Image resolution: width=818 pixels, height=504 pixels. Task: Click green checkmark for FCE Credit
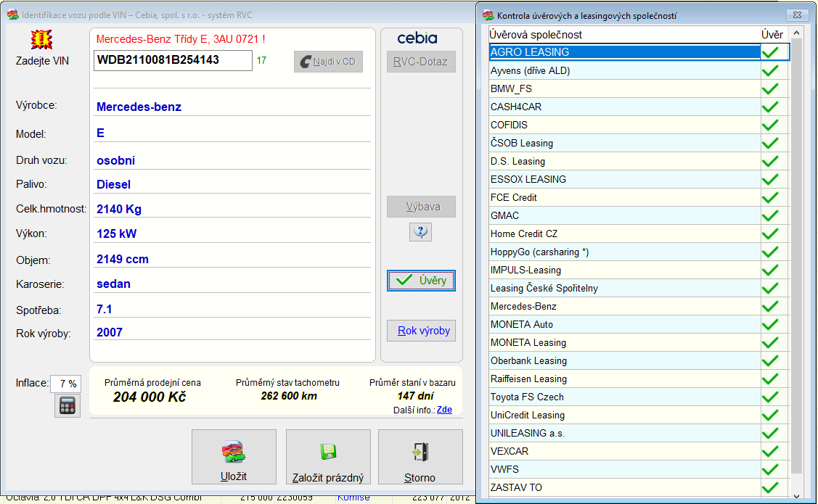[770, 197]
